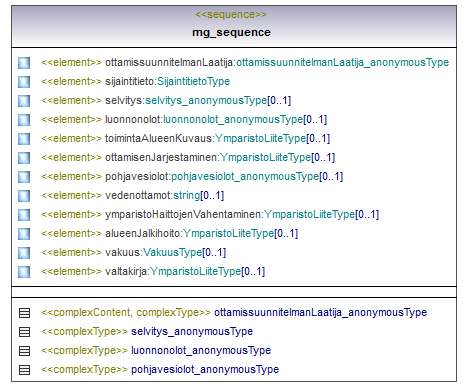Viewport: 467px width, 386px height.
Task: Click the element icon beside selvitys
Action: pyautogui.click(x=24, y=101)
